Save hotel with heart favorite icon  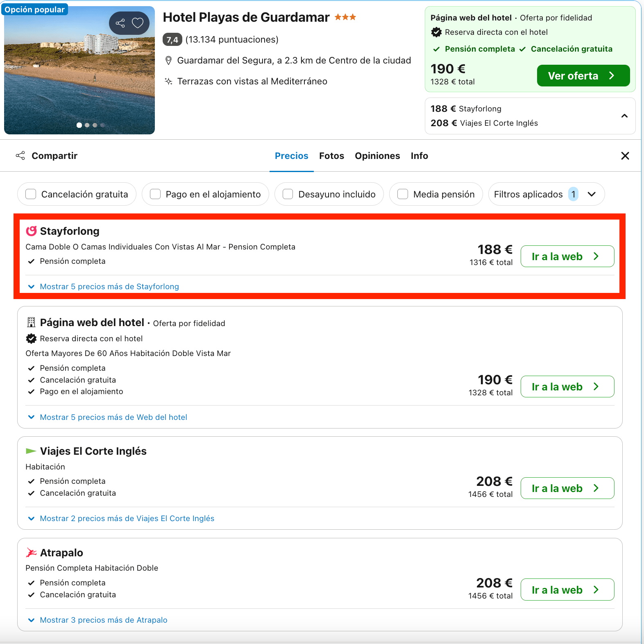click(138, 23)
